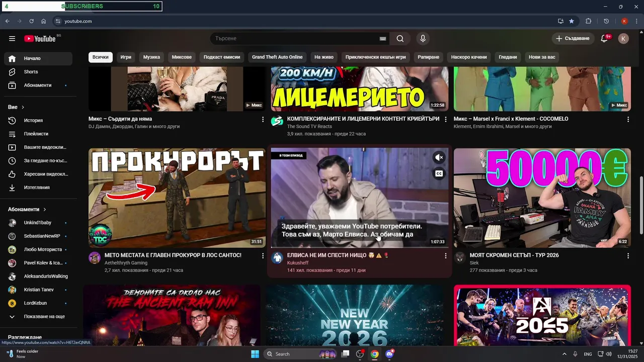Screen dimensions: 644x362
Task: Seek in the Елвиса preview progress bar
Action: (x=359, y=247)
